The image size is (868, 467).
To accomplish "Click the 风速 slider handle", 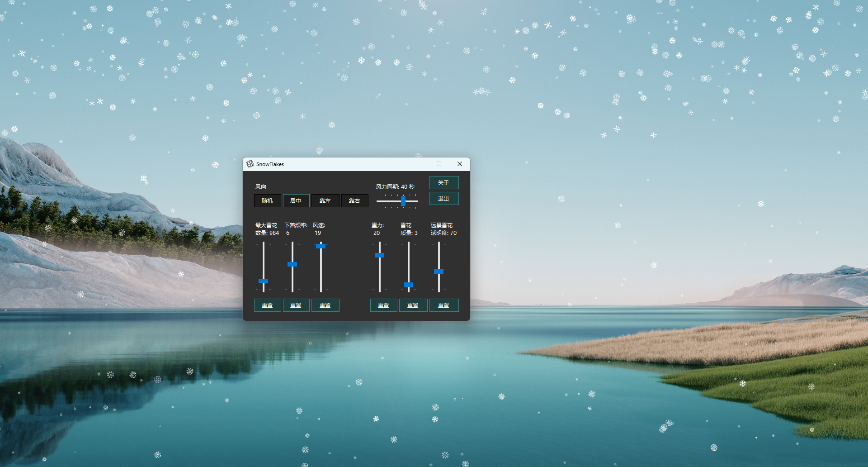I will coord(321,246).
